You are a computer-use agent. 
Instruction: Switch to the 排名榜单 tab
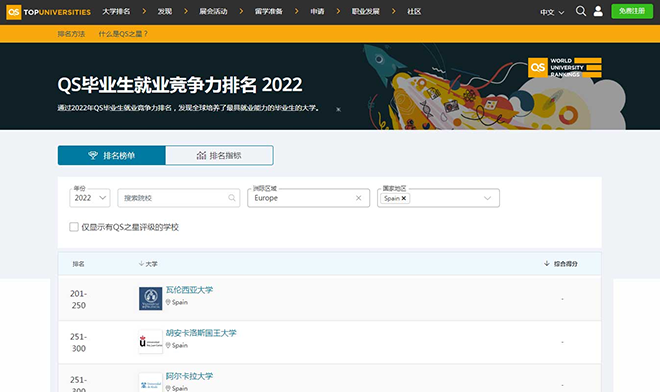point(112,155)
